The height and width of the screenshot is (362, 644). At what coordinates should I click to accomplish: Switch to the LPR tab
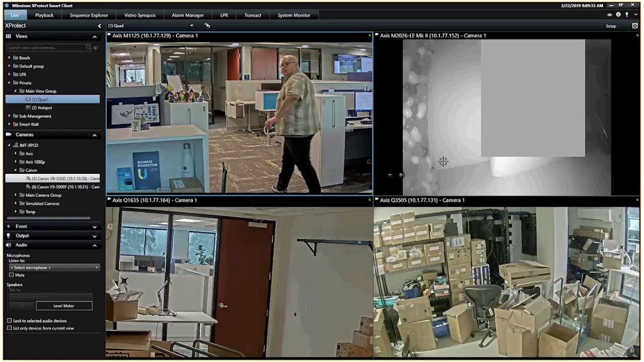(x=224, y=15)
